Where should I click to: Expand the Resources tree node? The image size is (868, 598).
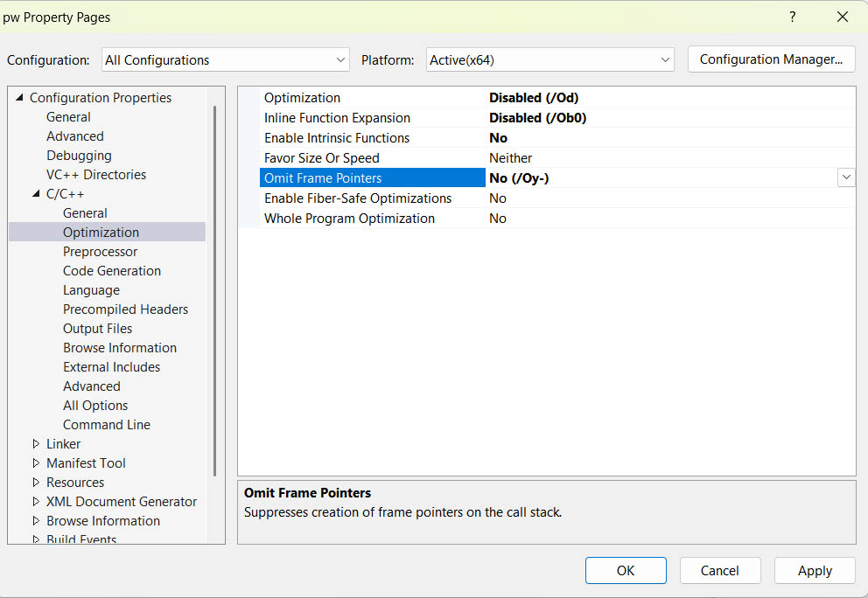click(x=36, y=483)
